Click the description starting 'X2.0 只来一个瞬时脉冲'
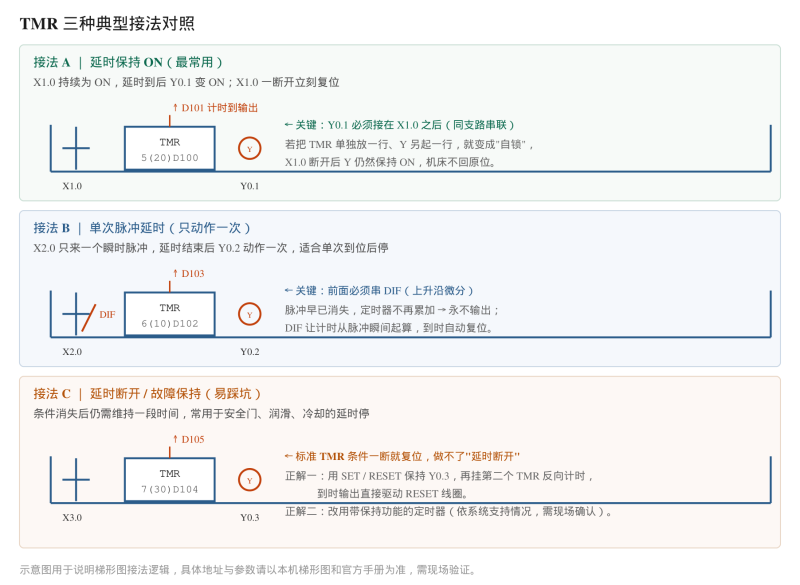The height and width of the screenshot is (585, 800). (211, 248)
